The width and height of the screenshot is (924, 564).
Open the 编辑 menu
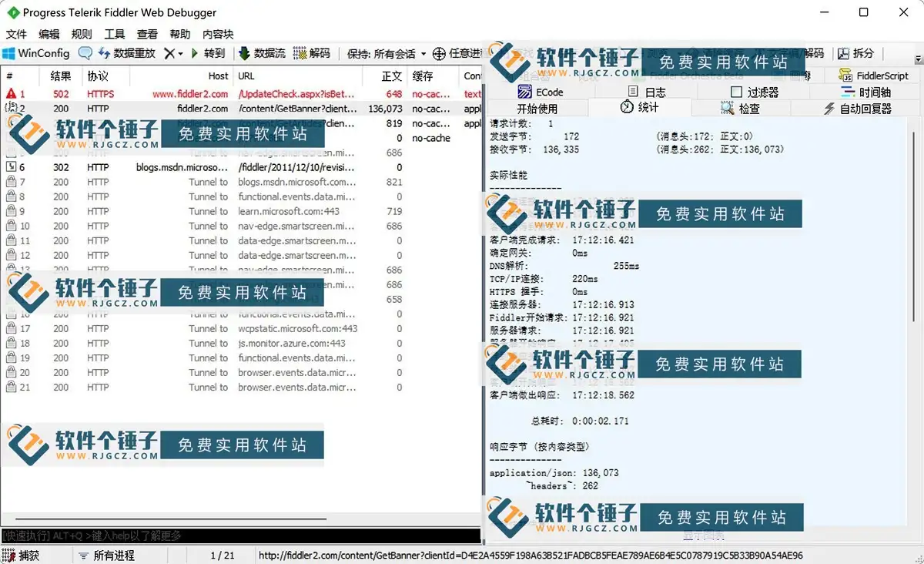click(49, 34)
